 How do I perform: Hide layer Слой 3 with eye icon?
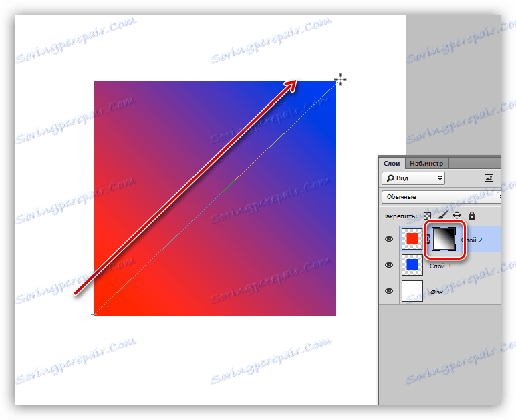(x=389, y=265)
